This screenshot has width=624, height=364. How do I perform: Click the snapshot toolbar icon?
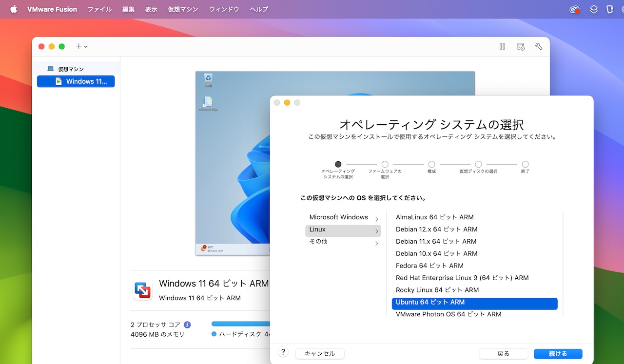tap(521, 47)
